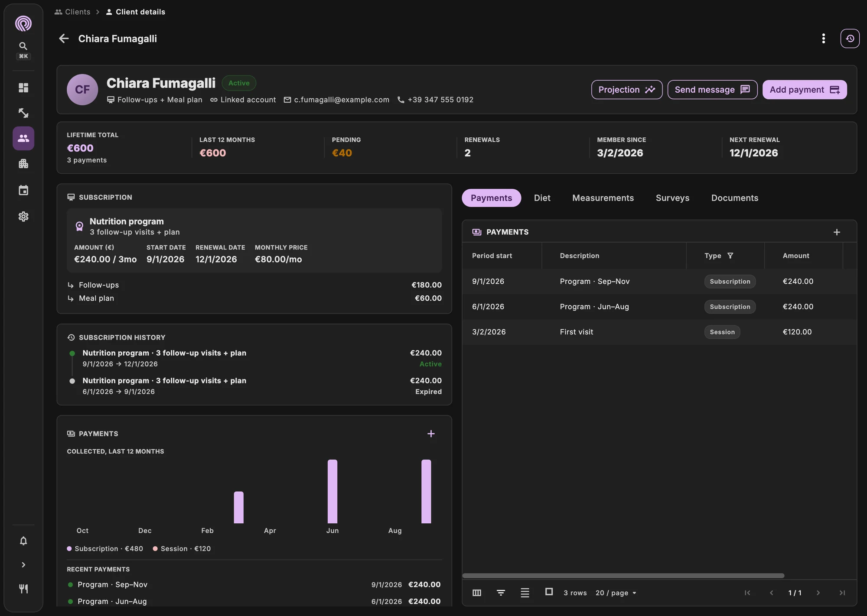This screenshot has height=616, width=867.
Task: Switch to the Documents tab
Action: pyautogui.click(x=735, y=198)
